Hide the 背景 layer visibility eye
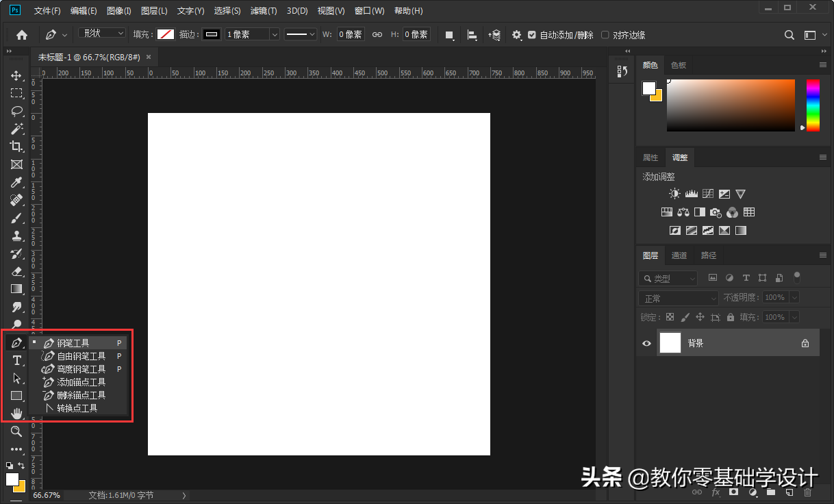Image resolution: width=834 pixels, height=504 pixels. point(646,342)
